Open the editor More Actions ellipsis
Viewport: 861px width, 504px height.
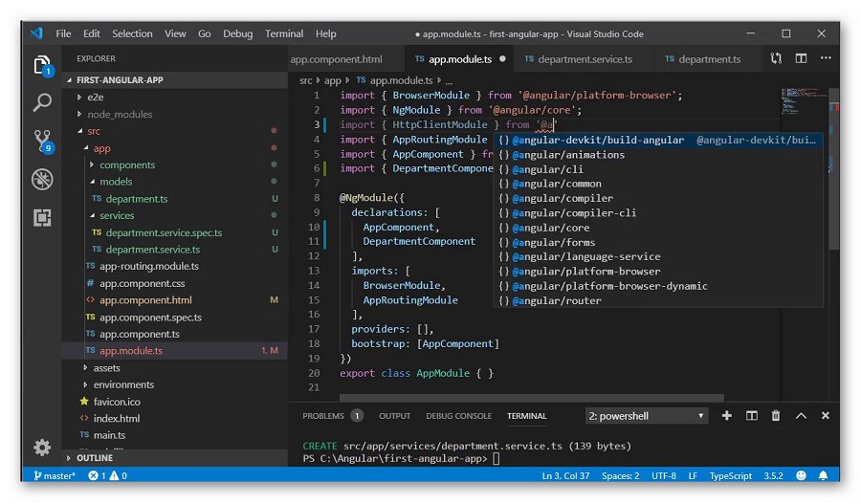coord(826,57)
